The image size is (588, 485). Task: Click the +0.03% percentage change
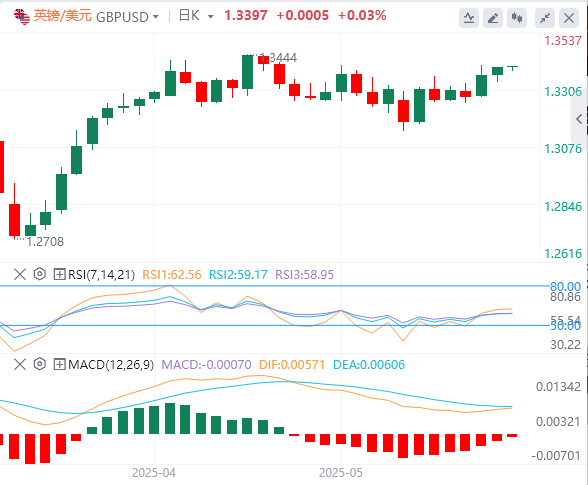coord(362,16)
